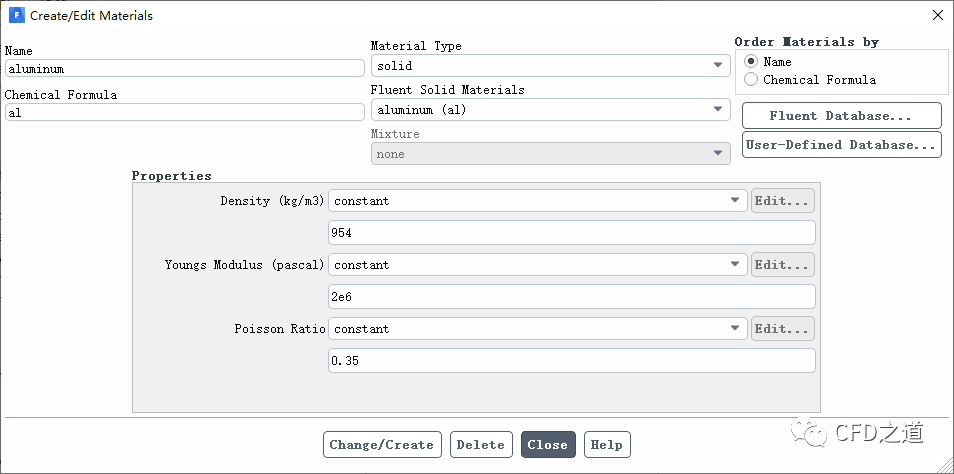The height and width of the screenshot is (474, 954).
Task: Click the Delete button
Action: pos(480,445)
